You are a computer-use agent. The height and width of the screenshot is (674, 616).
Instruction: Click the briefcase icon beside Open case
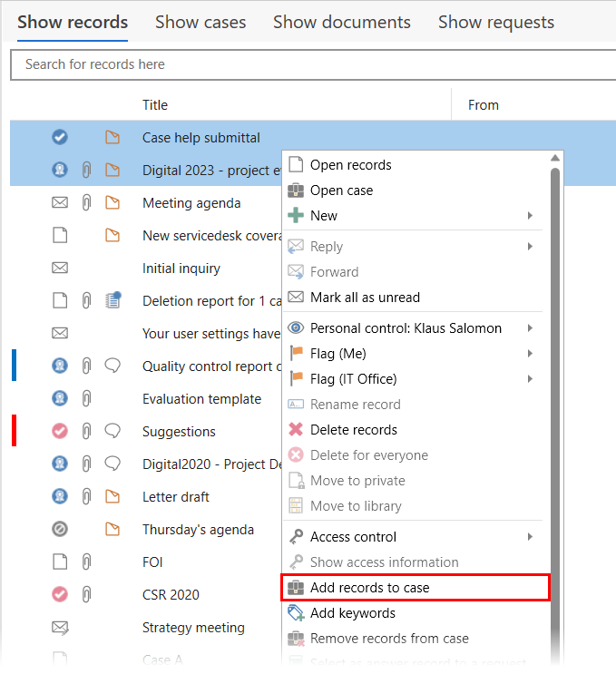click(x=296, y=190)
